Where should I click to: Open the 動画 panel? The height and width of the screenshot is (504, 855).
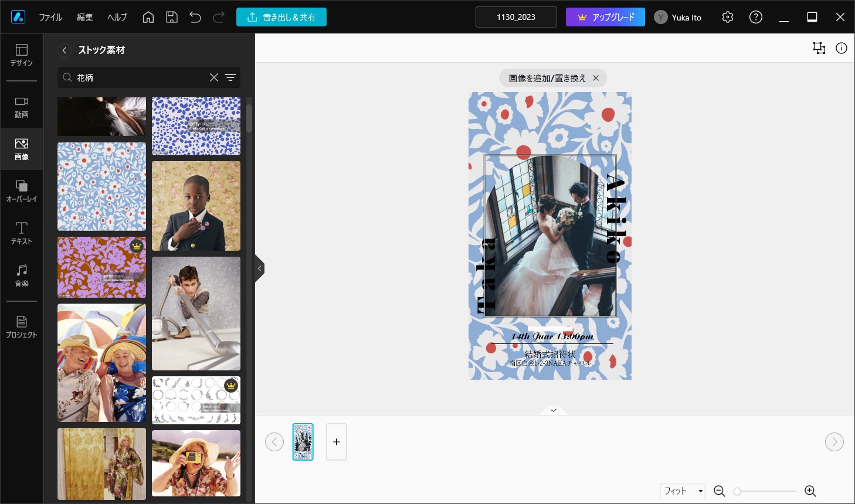click(22, 107)
